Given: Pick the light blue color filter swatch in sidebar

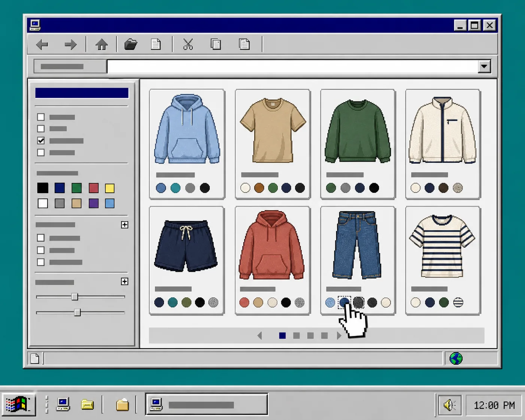Looking at the screenshot, I should pyautogui.click(x=110, y=203).
